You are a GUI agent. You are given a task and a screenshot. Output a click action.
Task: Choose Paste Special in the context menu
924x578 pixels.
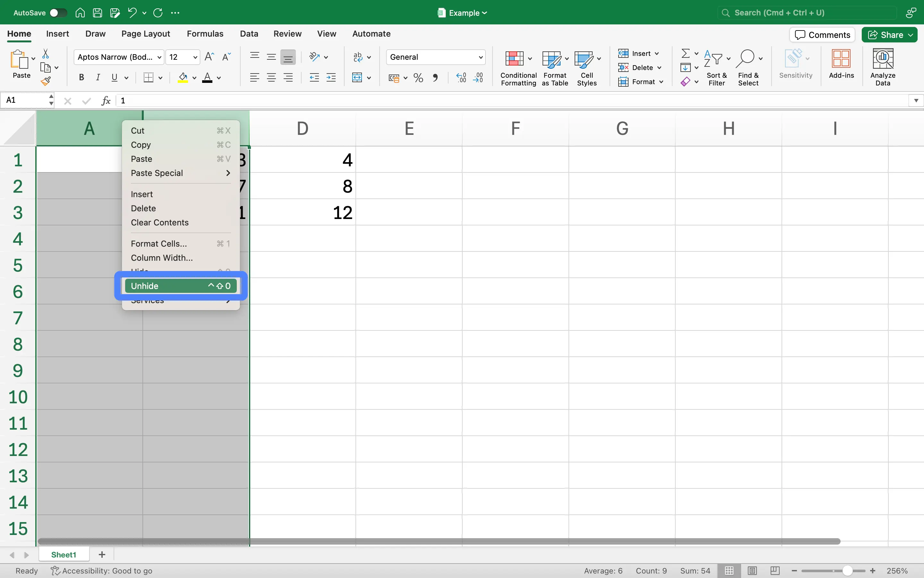(181, 173)
